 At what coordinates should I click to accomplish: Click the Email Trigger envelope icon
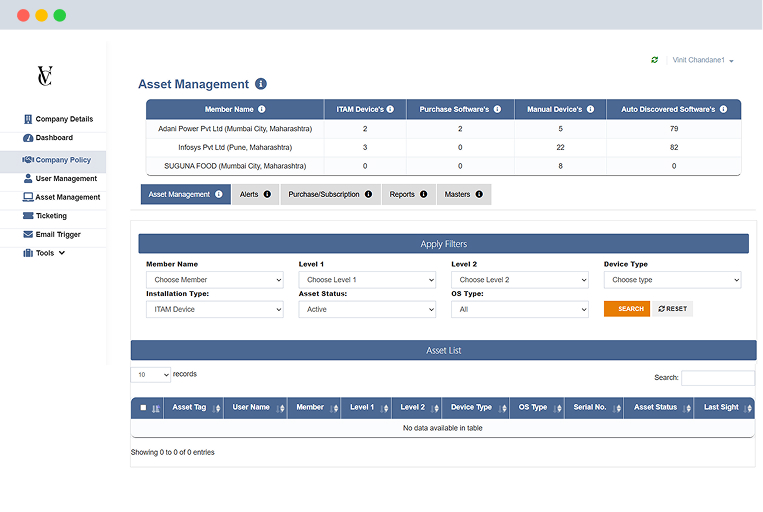(x=28, y=235)
